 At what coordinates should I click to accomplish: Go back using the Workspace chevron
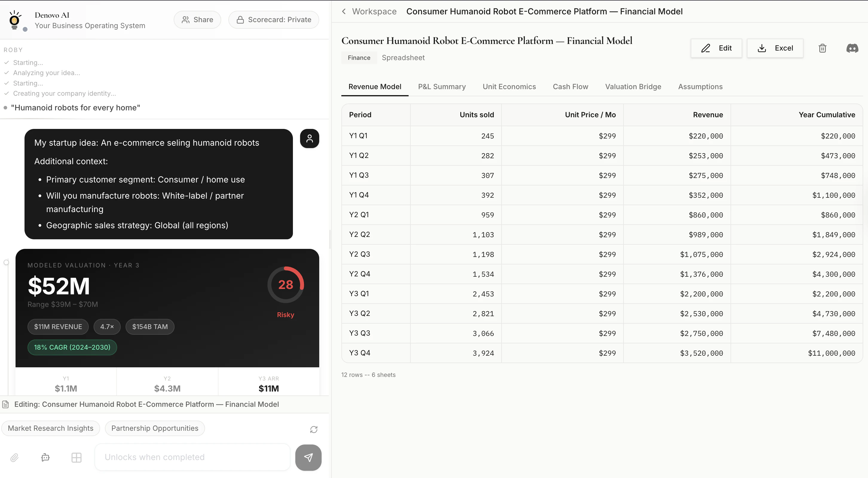point(344,11)
